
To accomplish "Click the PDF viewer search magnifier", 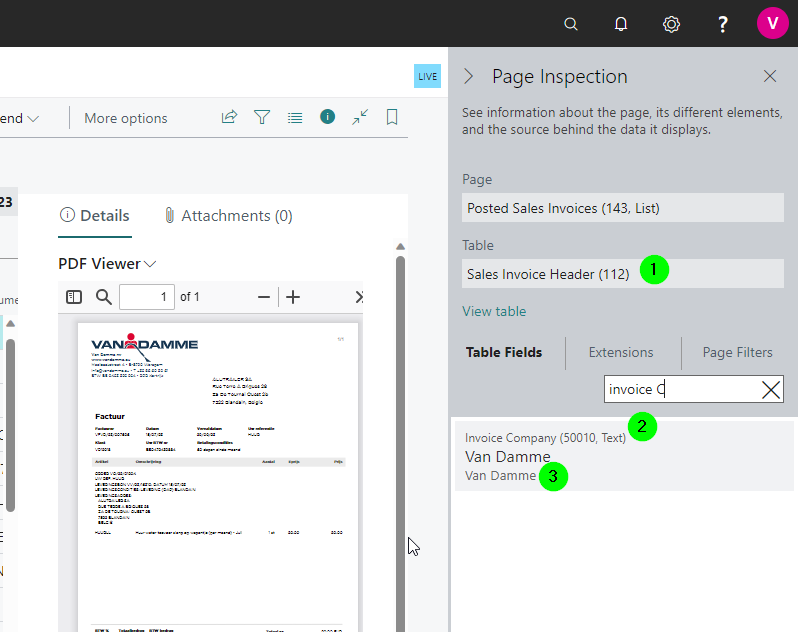I will pos(104,297).
